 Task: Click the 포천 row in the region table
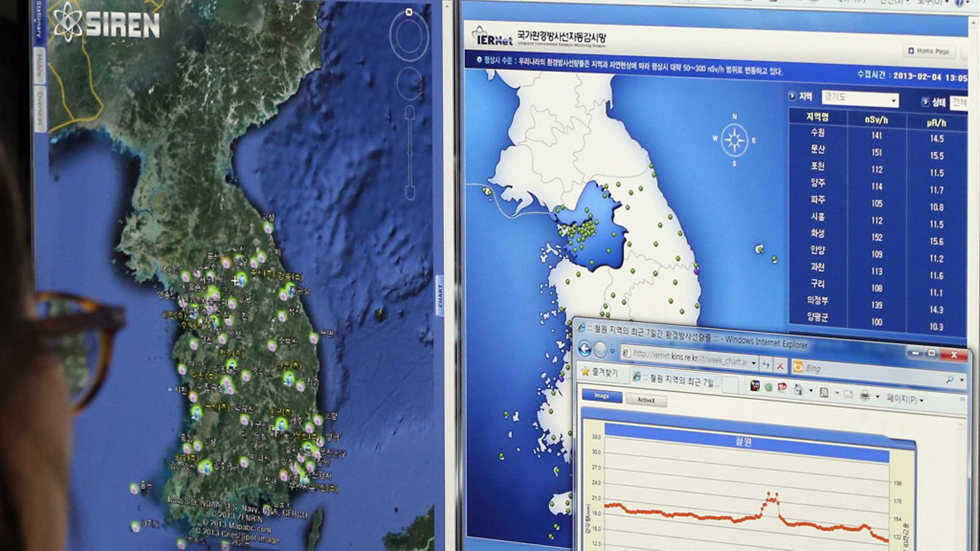[x=878, y=170]
